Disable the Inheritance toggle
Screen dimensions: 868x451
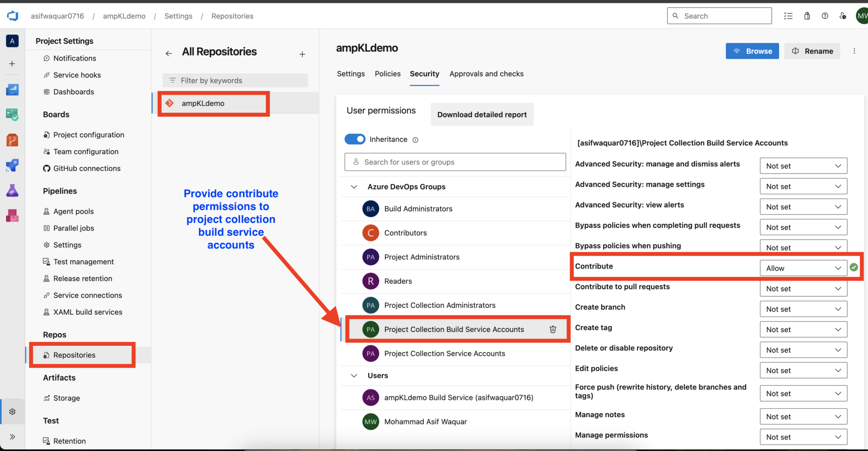pyautogui.click(x=355, y=139)
